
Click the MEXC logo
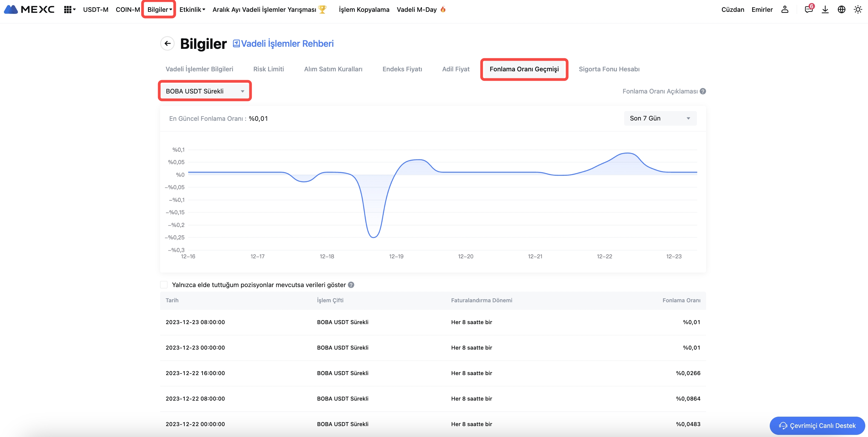pos(29,9)
